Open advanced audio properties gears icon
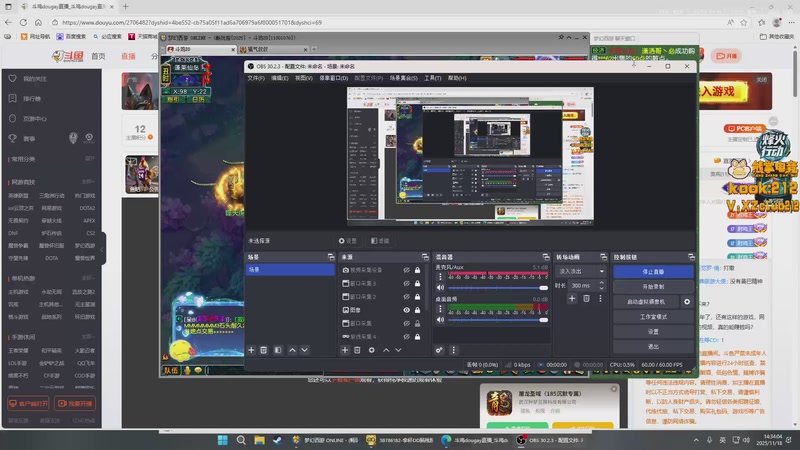The width and height of the screenshot is (800, 450). coord(439,350)
